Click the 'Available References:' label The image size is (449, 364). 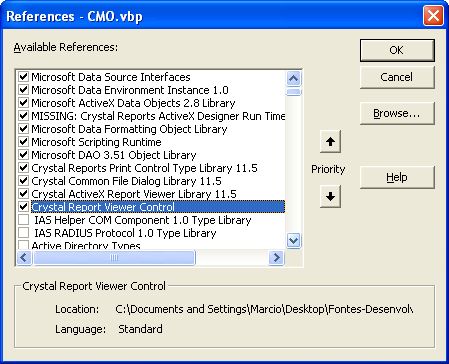coord(66,47)
